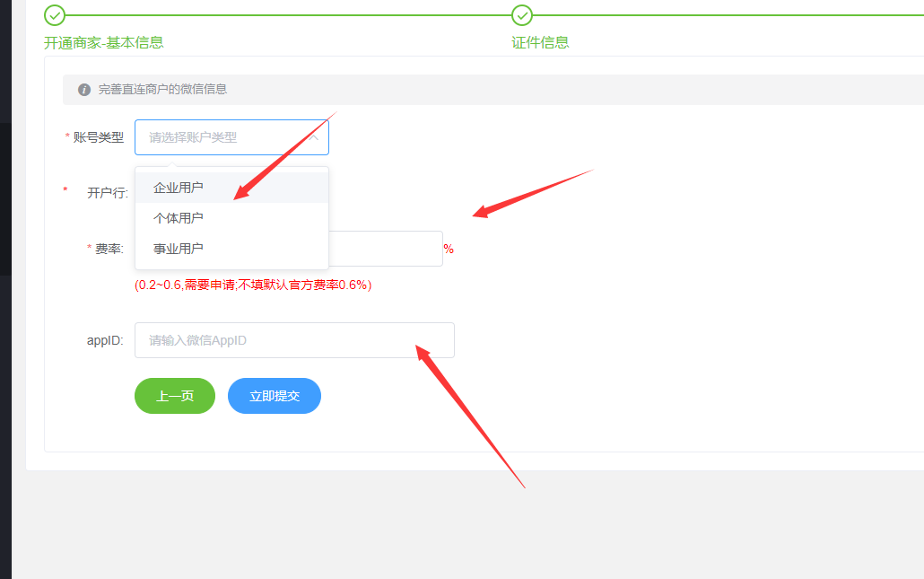Viewport: 924px width, 579px height.
Task: Click the appID field label
Action: 105,341
